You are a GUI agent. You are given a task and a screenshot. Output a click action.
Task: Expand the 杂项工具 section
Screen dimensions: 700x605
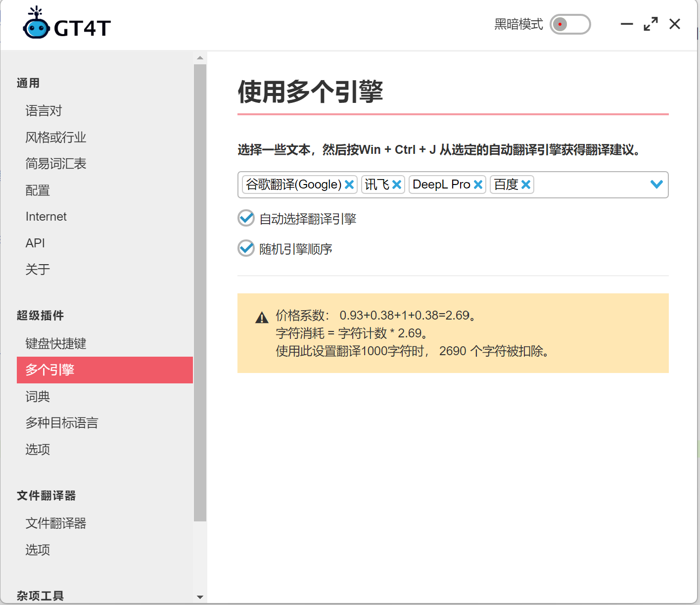coord(41,595)
